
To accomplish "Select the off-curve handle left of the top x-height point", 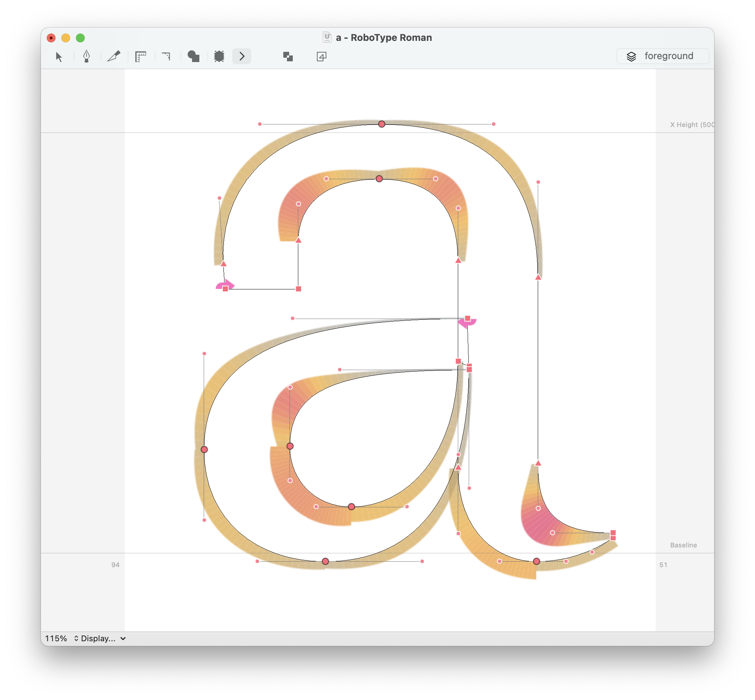I will pyautogui.click(x=260, y=124).
